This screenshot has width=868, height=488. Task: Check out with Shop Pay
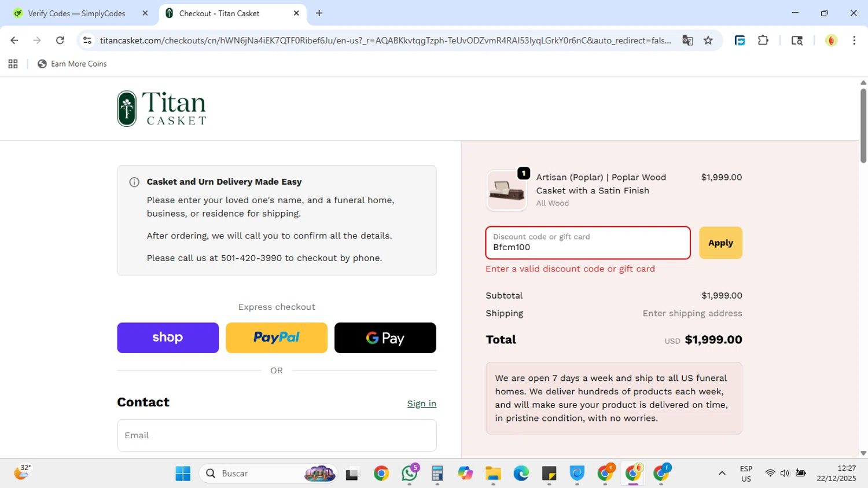click(168, 337)
